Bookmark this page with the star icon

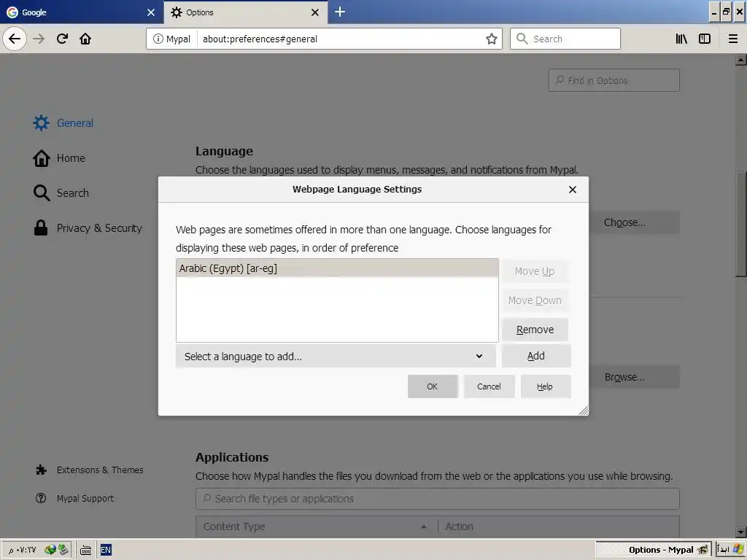491,39
